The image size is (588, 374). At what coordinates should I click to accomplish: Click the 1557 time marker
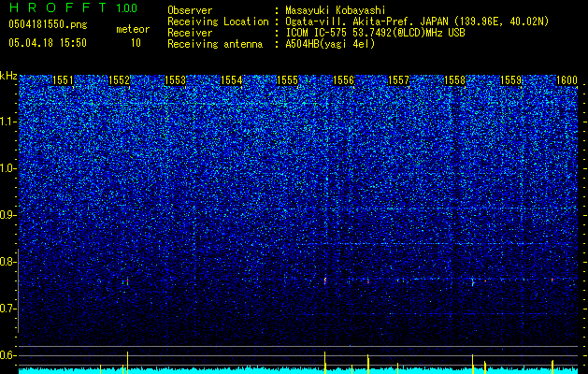click(x=398, y=80)
